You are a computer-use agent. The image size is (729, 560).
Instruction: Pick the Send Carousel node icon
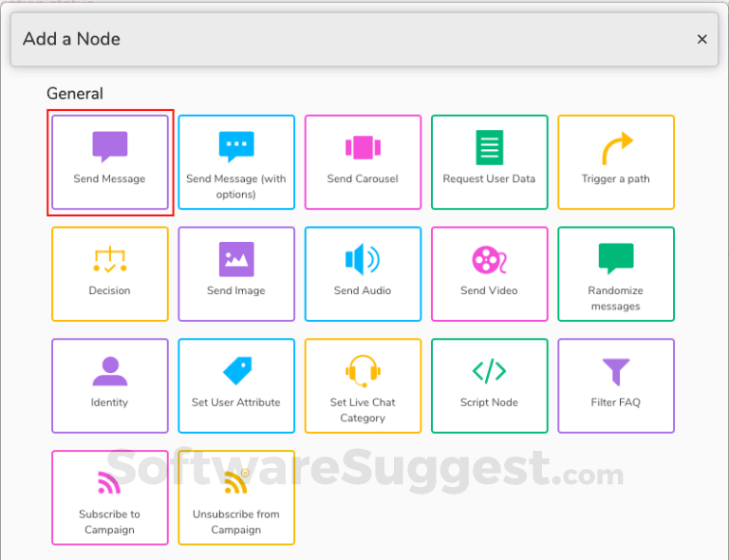pyautogui.click(x=363, y=147)
